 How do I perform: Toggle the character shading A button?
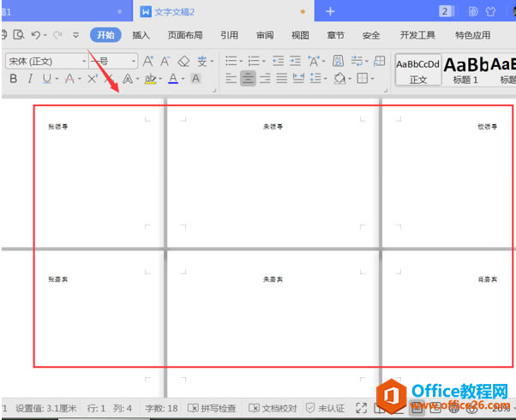[x=195, y=78]
